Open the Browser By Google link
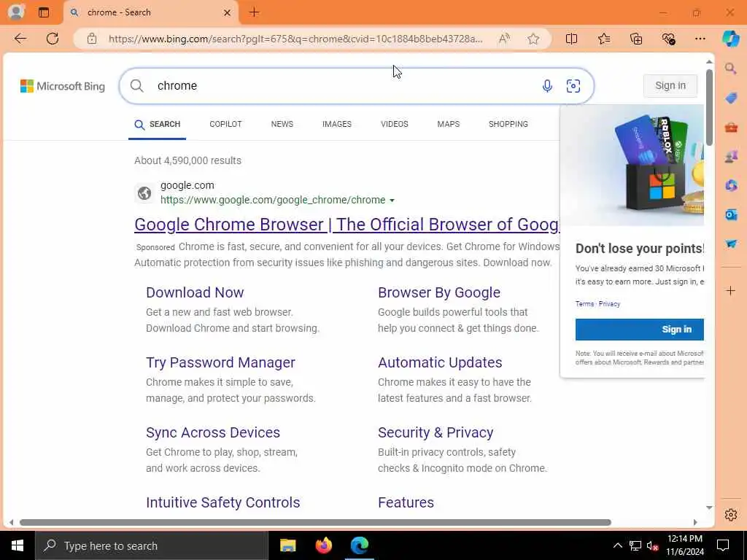The height and width of the screenshot is (560, 747). pos(439,292)
